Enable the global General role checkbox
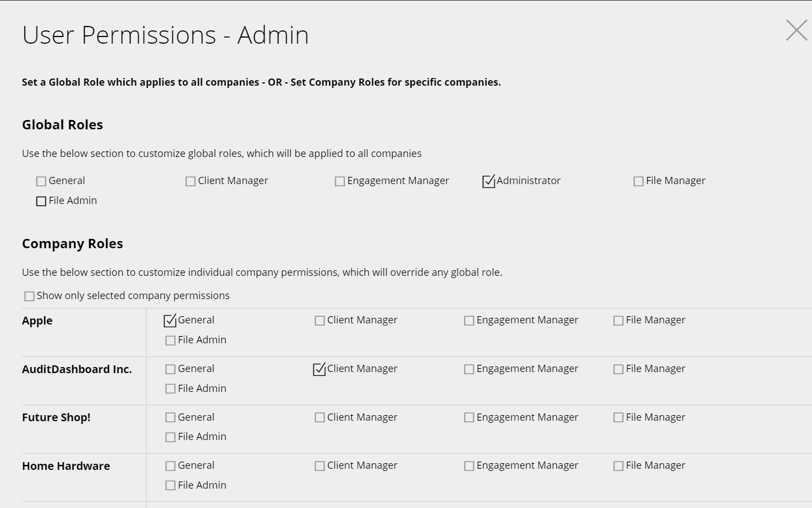The height and width of the screenshot is (508, 812). [x=41, y=181]
